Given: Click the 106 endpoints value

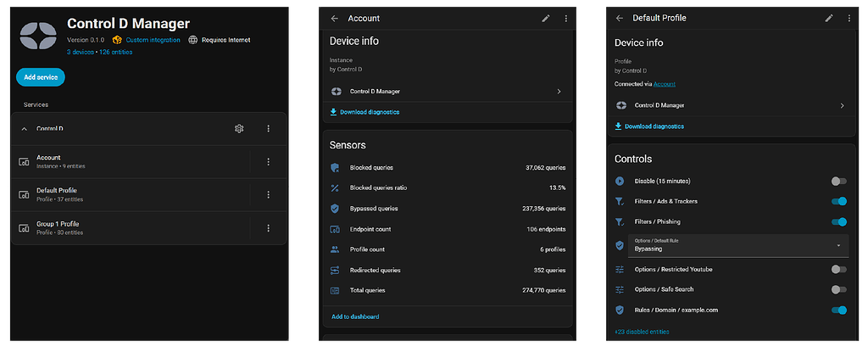Looking at the screenshot, I should click(x=546, y=229).
